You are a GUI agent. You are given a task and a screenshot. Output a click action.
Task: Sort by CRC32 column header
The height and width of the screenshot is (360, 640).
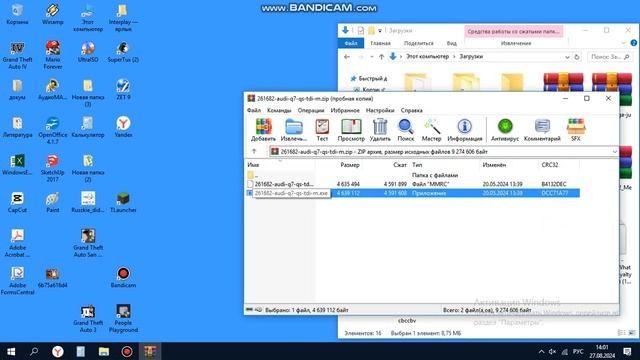pyautogui.click(x=549, y=165)
